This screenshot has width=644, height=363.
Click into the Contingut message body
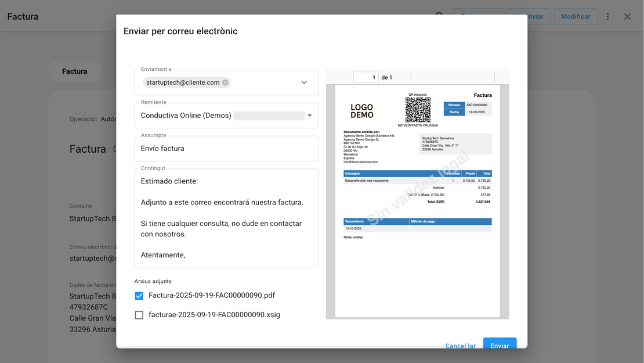(x=226, y=218)
